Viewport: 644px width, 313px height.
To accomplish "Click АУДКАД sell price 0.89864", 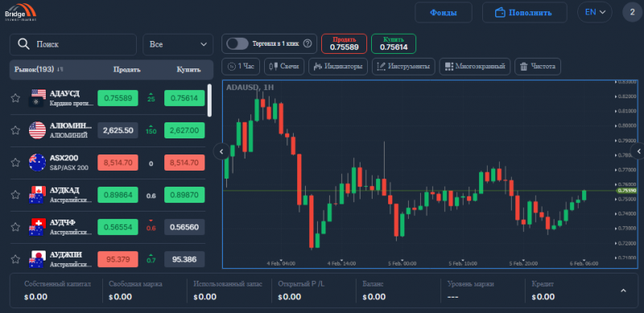I will (x=118, y=195).
